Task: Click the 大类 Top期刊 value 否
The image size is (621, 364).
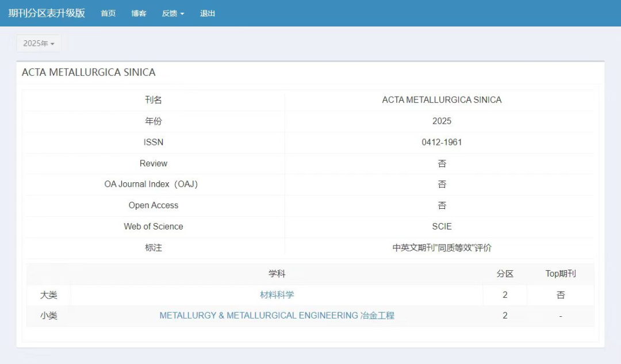Action: click(561, 295)
